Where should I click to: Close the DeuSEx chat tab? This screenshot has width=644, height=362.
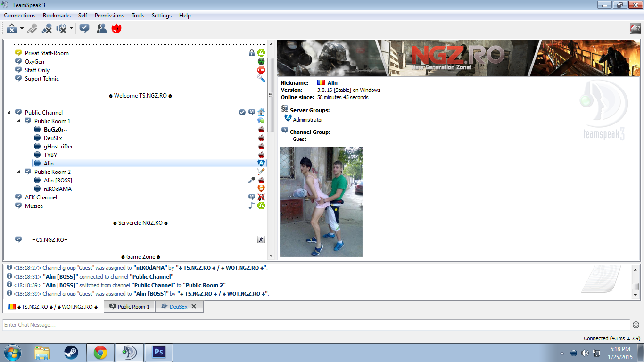(x=194, y=306)
